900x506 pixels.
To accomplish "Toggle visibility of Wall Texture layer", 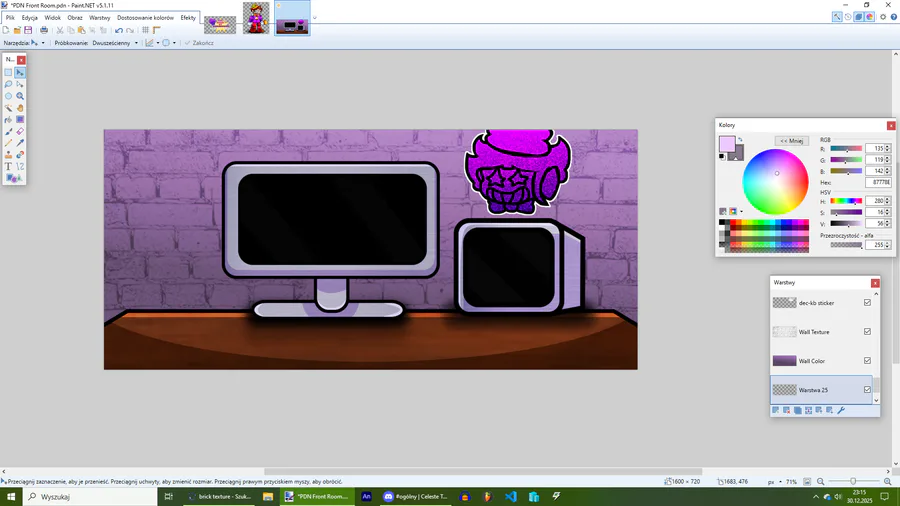I will (867, 332).
